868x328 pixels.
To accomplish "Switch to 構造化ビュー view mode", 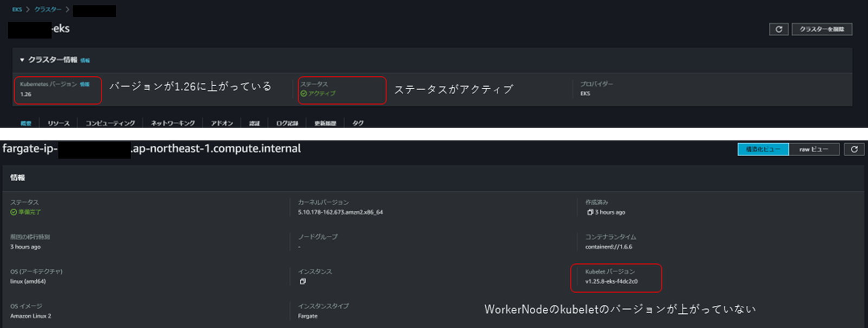I will click(763, 149).
